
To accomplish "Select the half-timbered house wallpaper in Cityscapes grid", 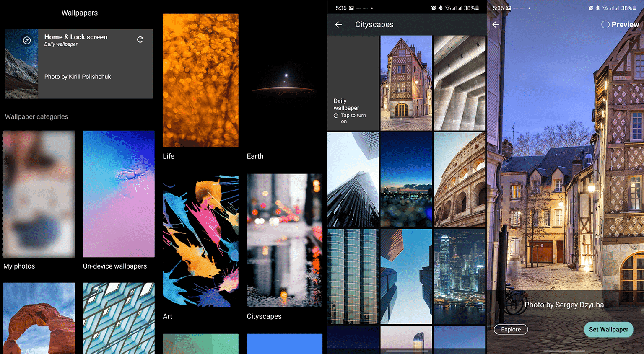I will pos(406,83).
